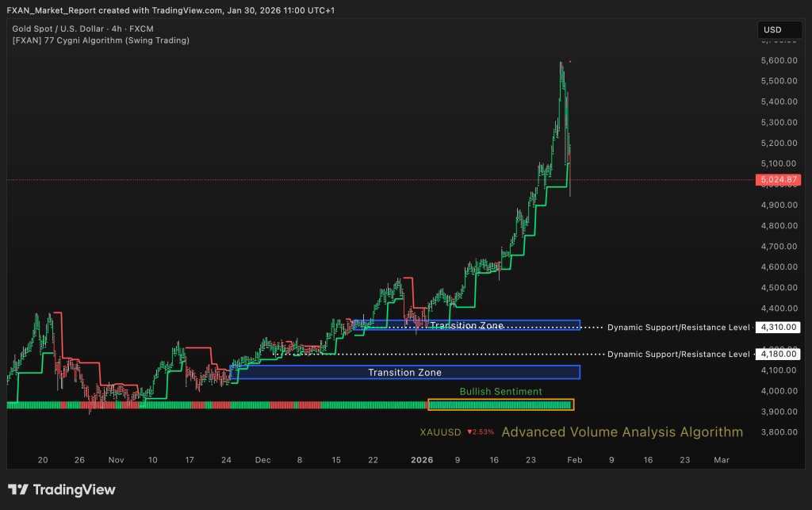Select the Transition Zone box between 4,000 and 4,100

tap(404, 372)
